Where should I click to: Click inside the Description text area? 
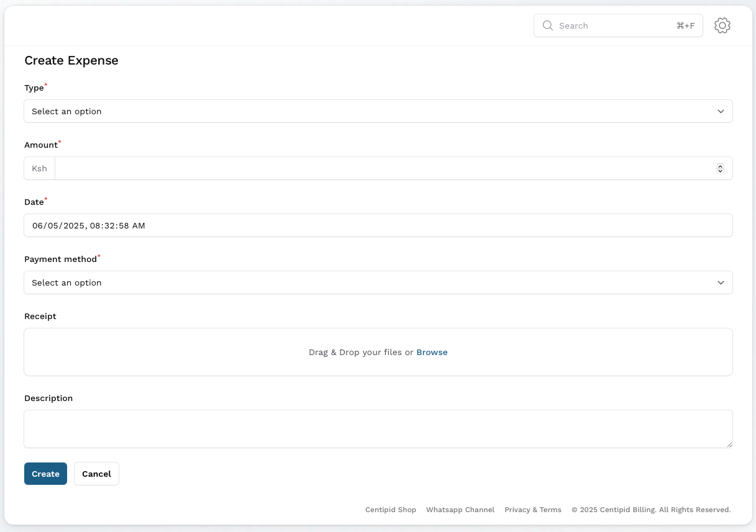point(378,428)
